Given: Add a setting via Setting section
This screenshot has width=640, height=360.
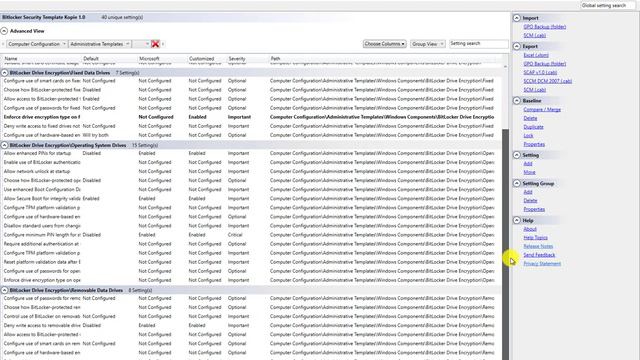Looking at the screenshot, I should (x=528, y=164).
